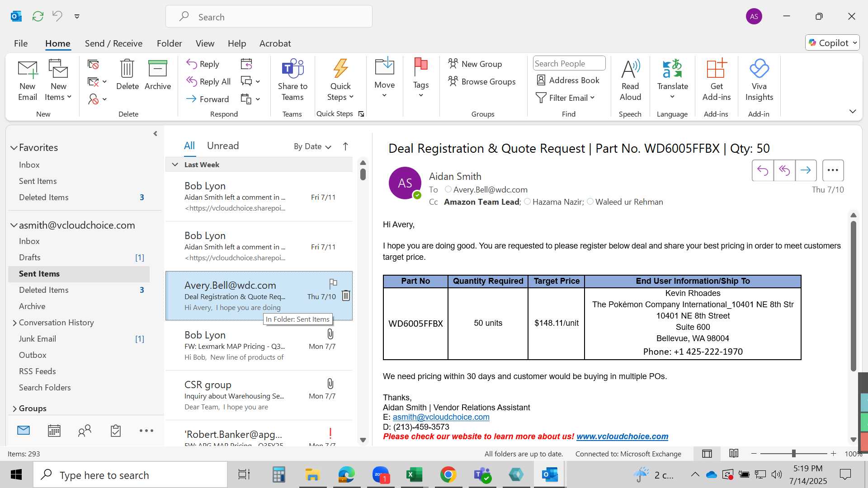Click zoom out minus button
This screenshot has height=488, width=868.
coord(754,453)
